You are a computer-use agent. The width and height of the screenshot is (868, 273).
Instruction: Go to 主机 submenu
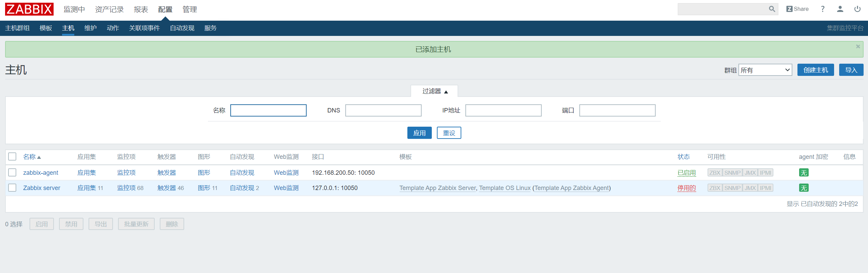[68, 28]
